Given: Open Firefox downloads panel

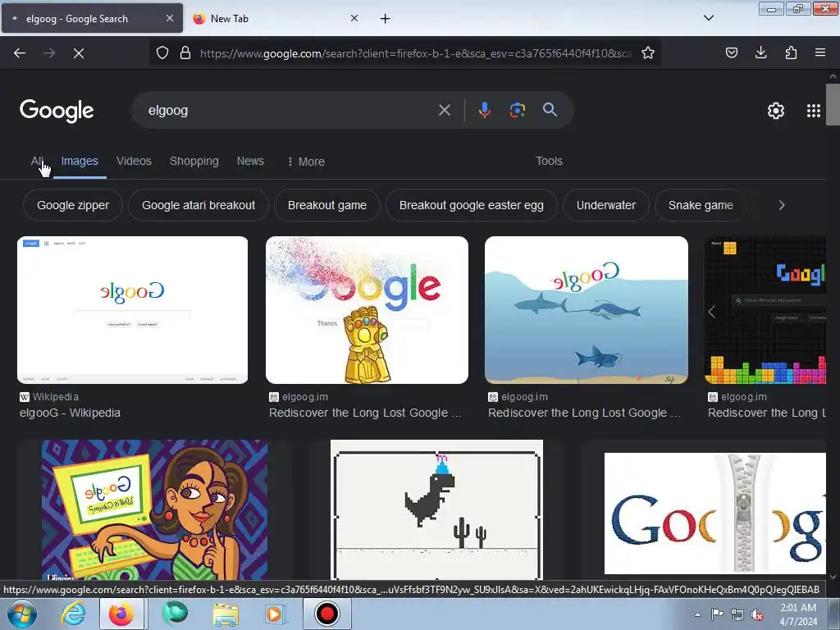Looking at the screenshot, I should point(760,52).
